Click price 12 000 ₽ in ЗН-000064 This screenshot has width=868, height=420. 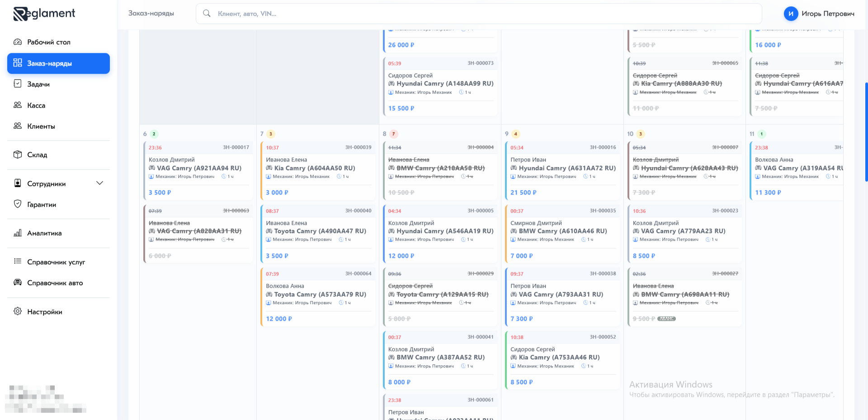[279, 319]
